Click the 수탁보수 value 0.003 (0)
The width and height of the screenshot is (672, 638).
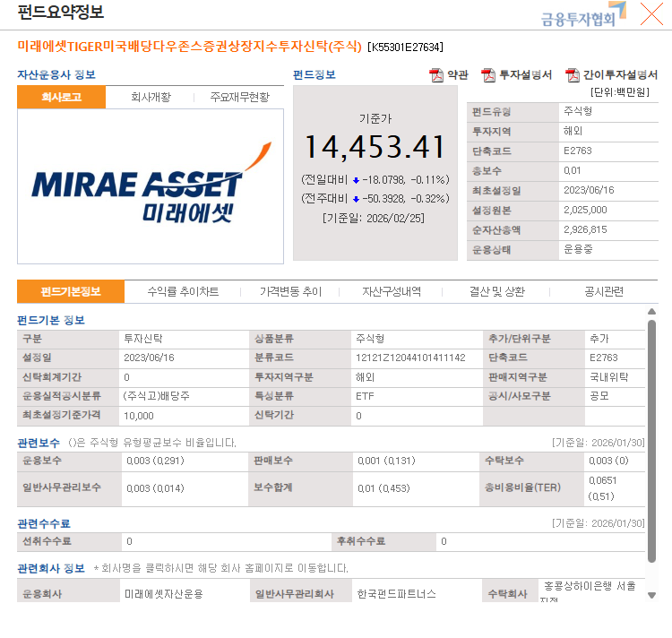608,461
